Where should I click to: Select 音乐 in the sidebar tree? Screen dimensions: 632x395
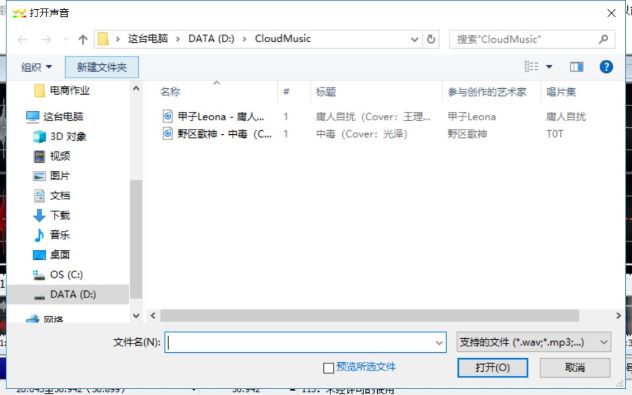point(60,235)
